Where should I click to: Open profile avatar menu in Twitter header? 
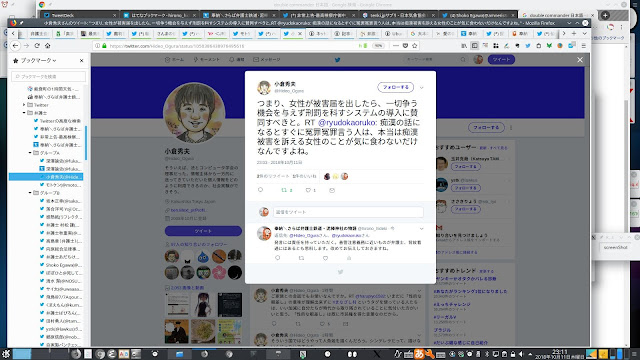[478, 60]
